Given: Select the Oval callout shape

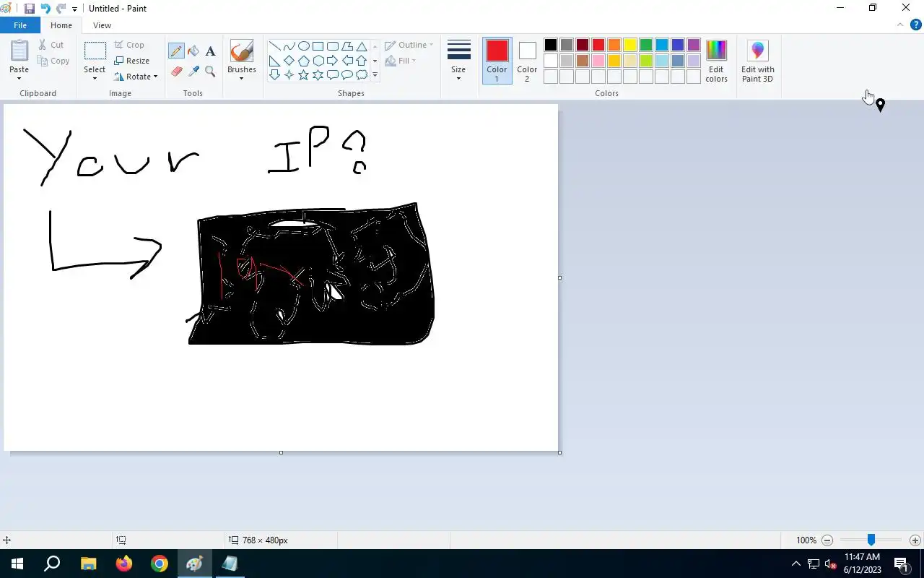Looking at the screenshot, I should pos(346,75).
